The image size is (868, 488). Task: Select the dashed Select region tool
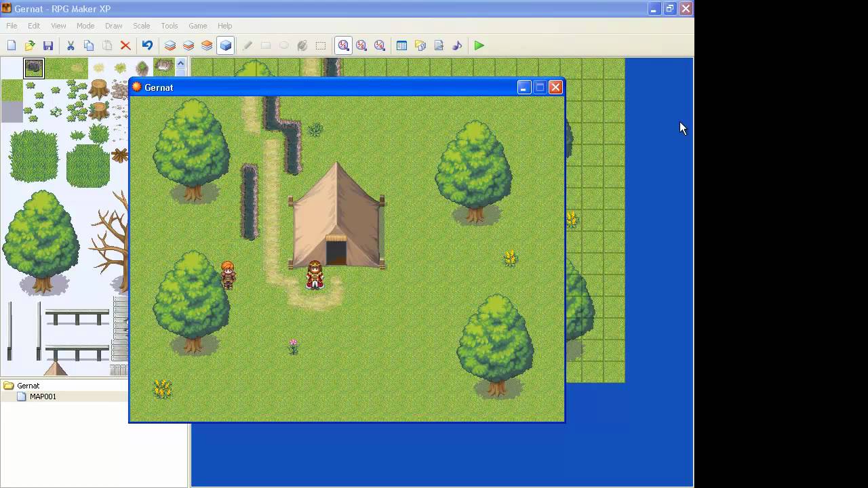[x=321, y=45]
